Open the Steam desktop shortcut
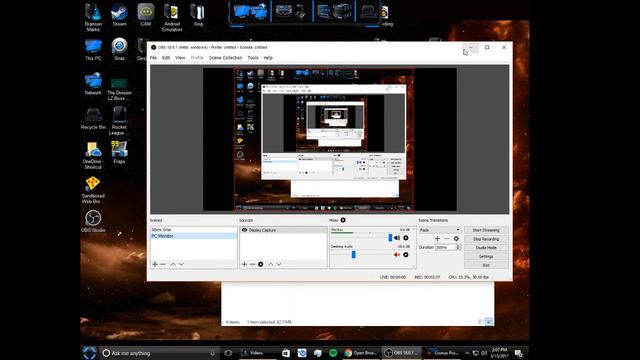The width and height of the screenshot is (640, 360). (119, 16)
